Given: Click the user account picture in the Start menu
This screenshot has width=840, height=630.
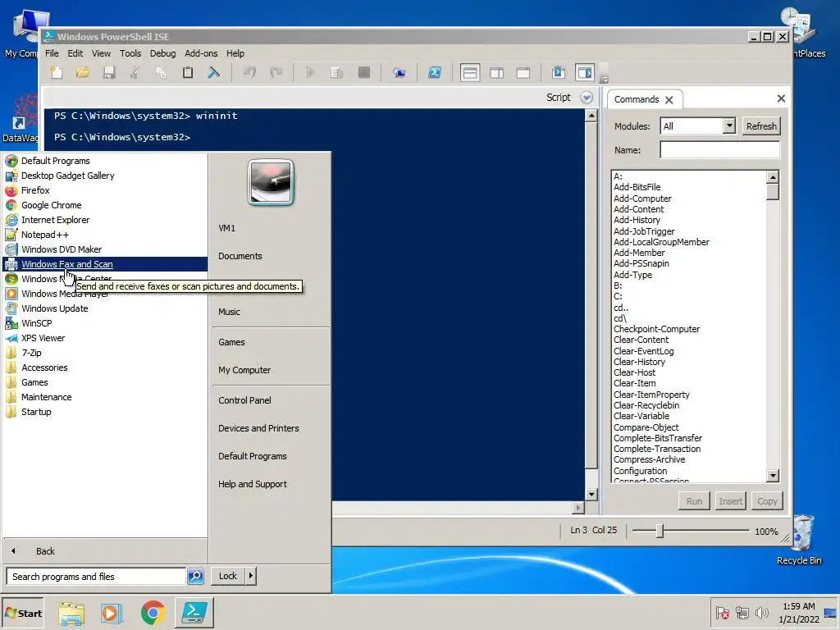Looking at the screenshot, I should tap(271, 183).
